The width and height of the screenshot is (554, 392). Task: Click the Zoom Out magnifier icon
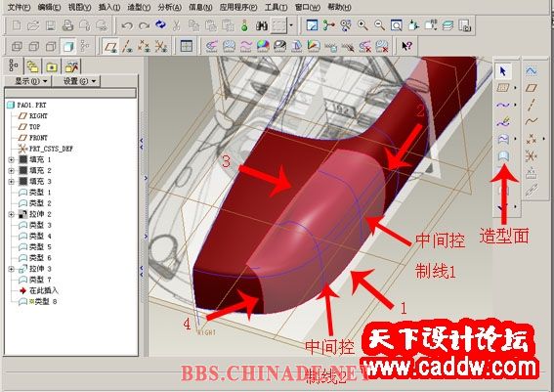pos(379,25)
